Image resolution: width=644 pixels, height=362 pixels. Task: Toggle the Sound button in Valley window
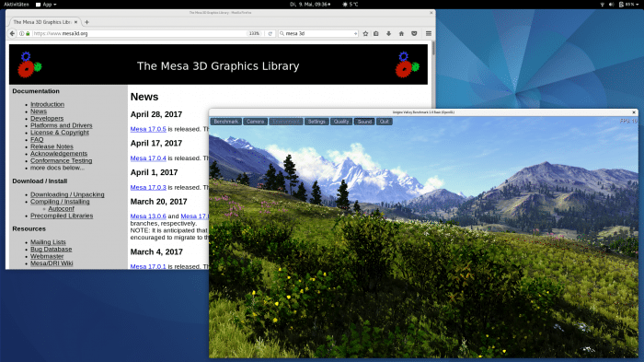click(364, 122)
